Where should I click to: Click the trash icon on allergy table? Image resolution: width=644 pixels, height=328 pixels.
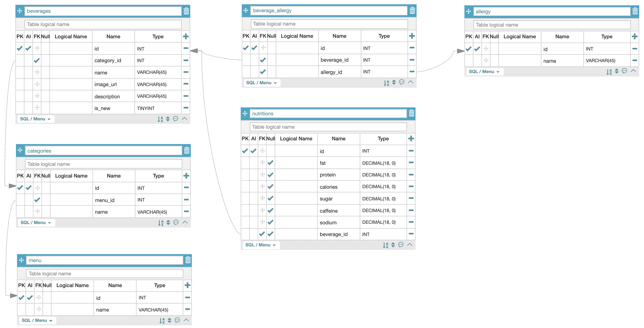[635, 11]
